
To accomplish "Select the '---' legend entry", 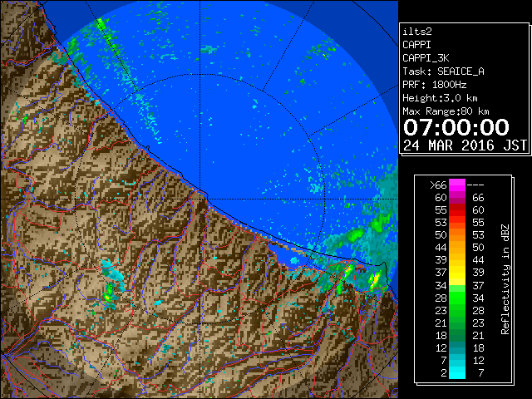I will pyautogui.click(x=475, y=185).
